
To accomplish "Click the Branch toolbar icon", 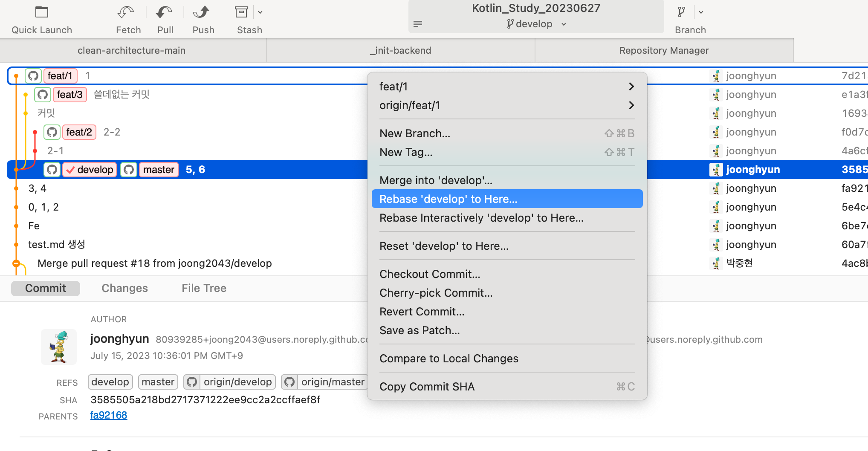I will point(682,12).
